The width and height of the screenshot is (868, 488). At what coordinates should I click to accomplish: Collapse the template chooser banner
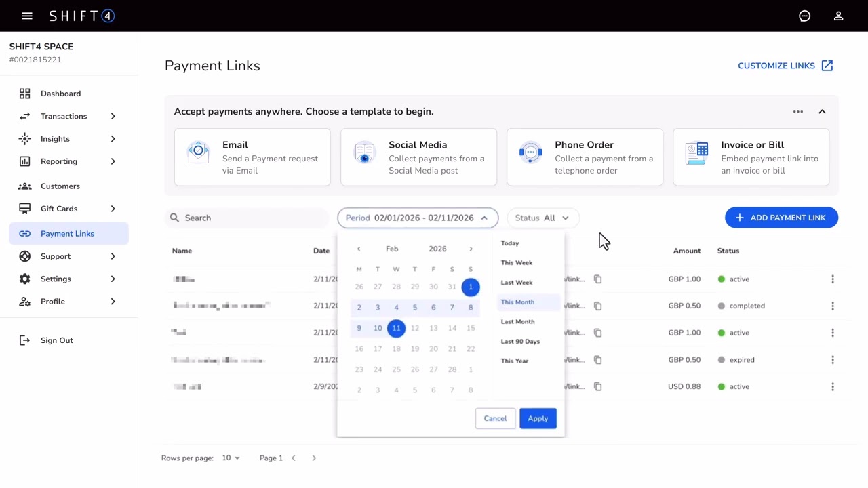pyautogui.click(x=822, y=112)
